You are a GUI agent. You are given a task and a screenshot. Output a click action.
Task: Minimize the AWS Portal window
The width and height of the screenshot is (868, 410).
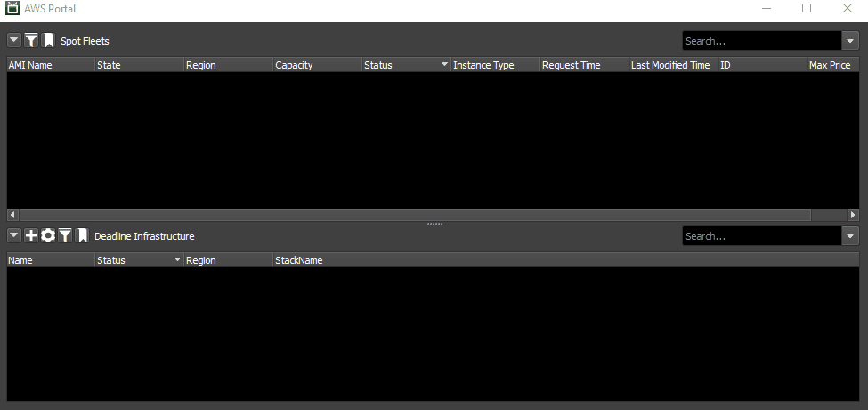click(767, 8)
